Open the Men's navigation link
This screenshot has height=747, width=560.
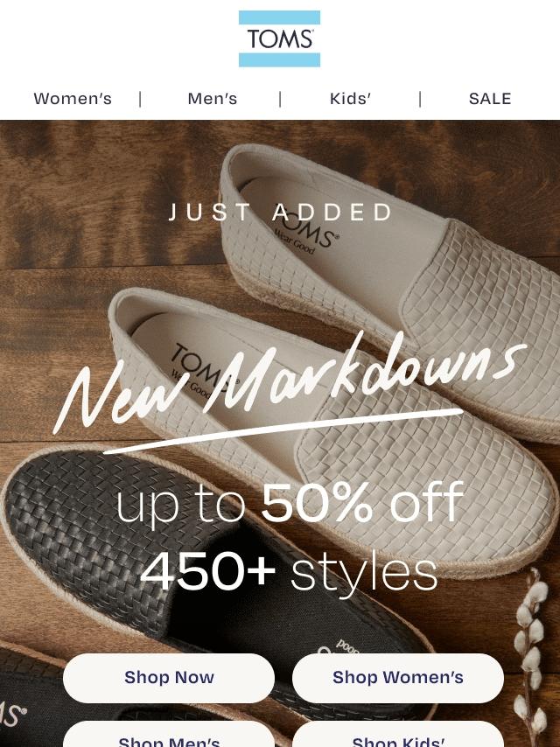tap(213, 99)
